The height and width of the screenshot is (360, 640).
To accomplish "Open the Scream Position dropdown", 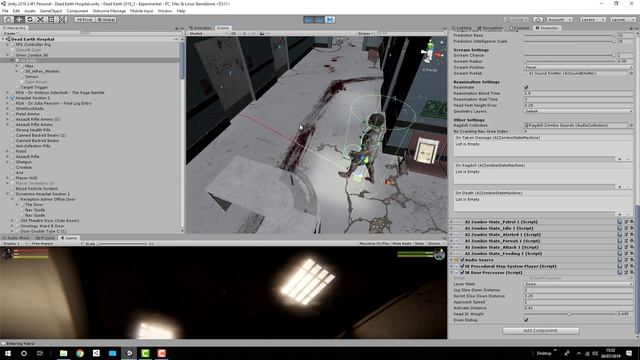I will click(x=578, y=67).
